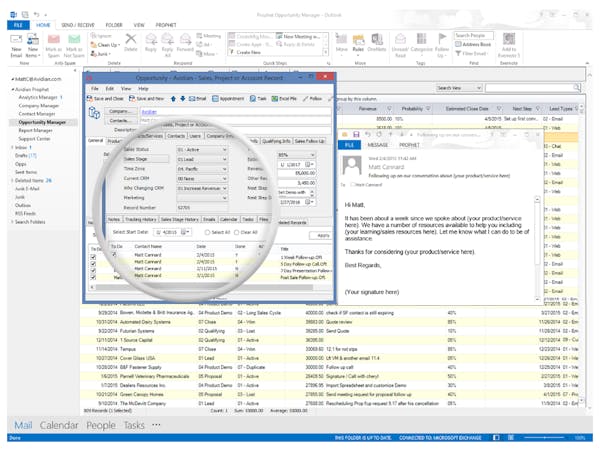600x450 pixels.
Task: Click the Delete X icon in ribbon
Action: point(131,42)
